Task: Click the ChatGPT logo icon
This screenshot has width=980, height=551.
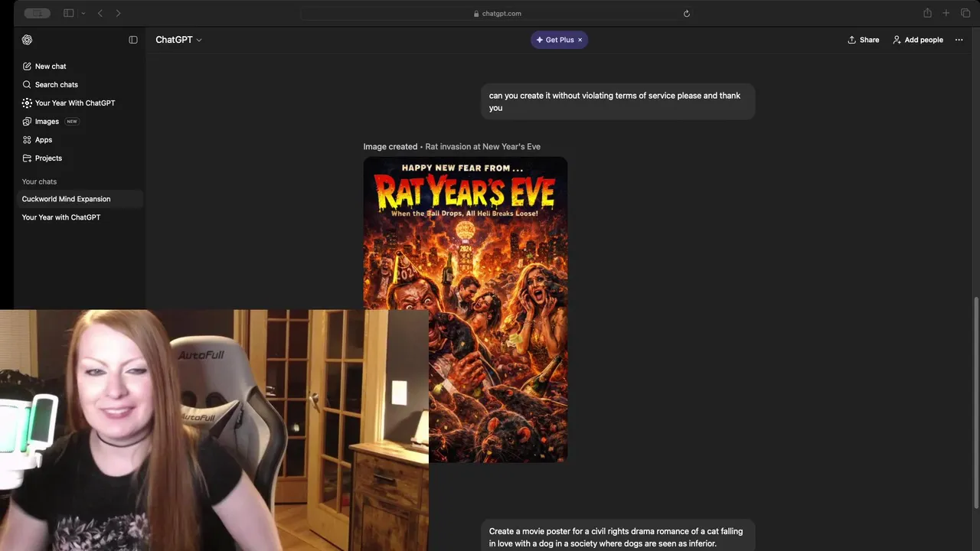Action: (x=27, y=40)
